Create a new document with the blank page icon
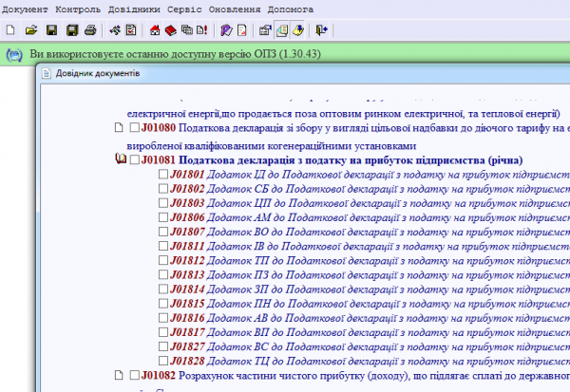 pyautogui.click(x=10, y=29)
